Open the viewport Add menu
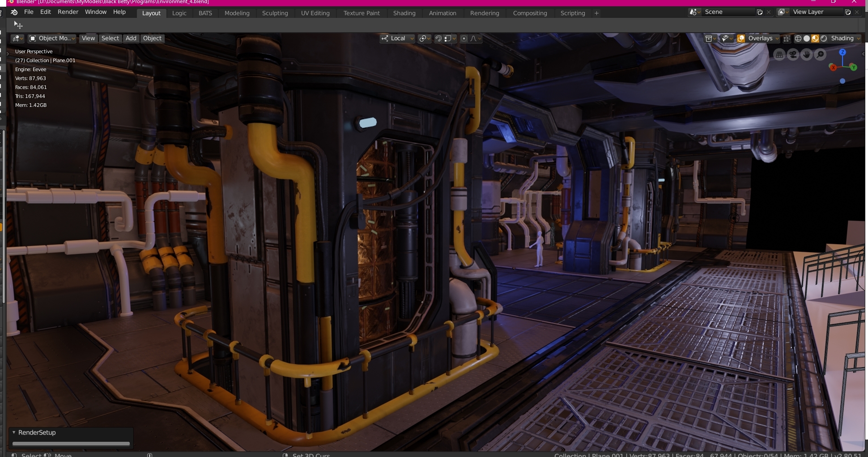The width and height of the screenshot is (868, 457). pyautogui.click(x=131, y=38)
